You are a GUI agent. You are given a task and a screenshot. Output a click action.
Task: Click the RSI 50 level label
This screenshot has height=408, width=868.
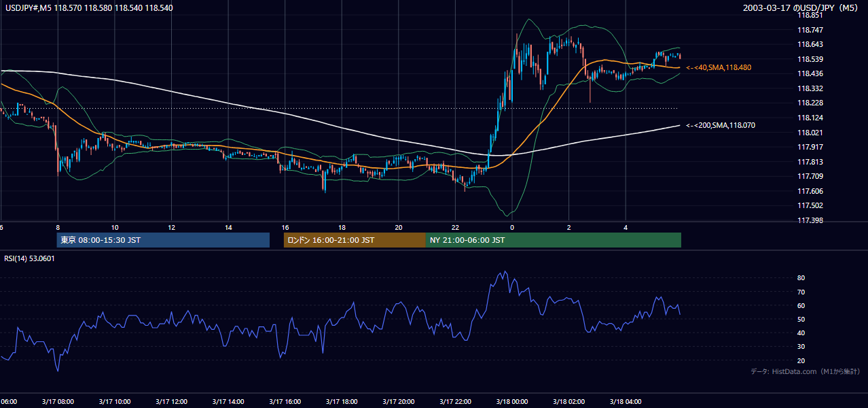801,319
